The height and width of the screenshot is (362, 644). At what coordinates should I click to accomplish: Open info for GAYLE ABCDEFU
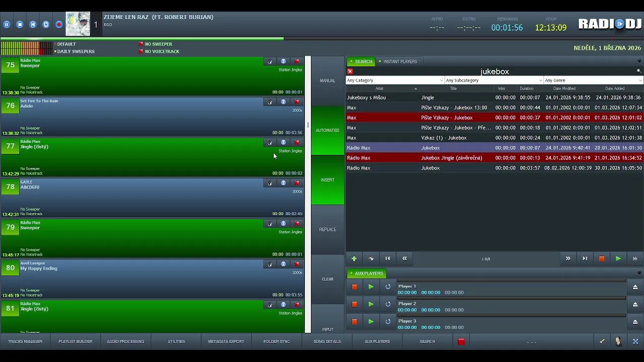tap(283, 183)
